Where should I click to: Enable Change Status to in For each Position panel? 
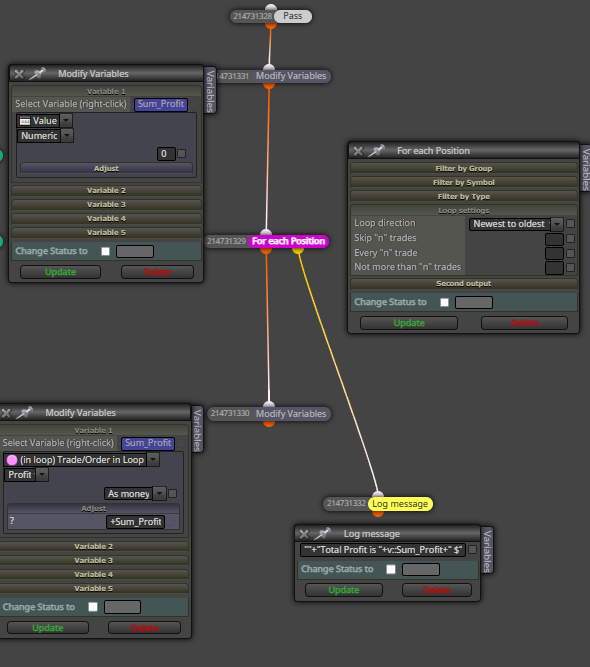coord(445,302)
